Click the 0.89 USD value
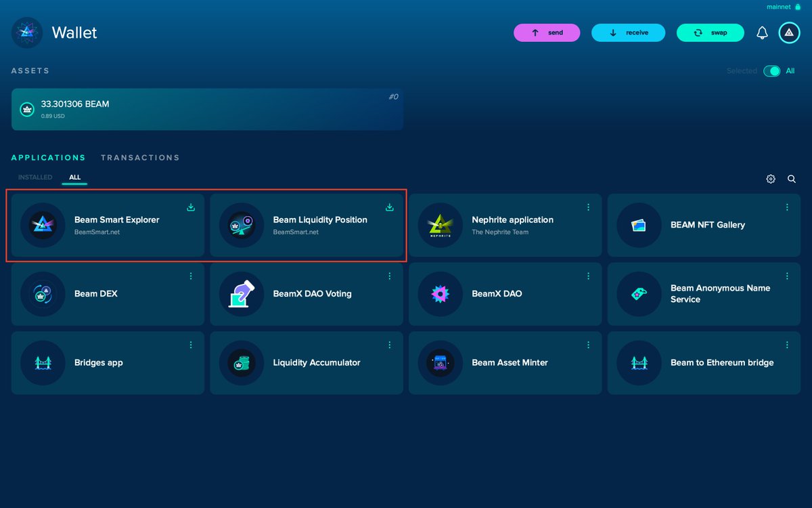This screenshot has height=508, width=812. (53, 117)
